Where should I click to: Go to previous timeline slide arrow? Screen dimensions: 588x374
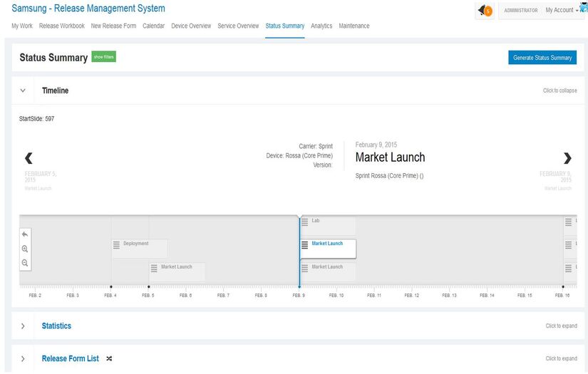click(29, 158)
